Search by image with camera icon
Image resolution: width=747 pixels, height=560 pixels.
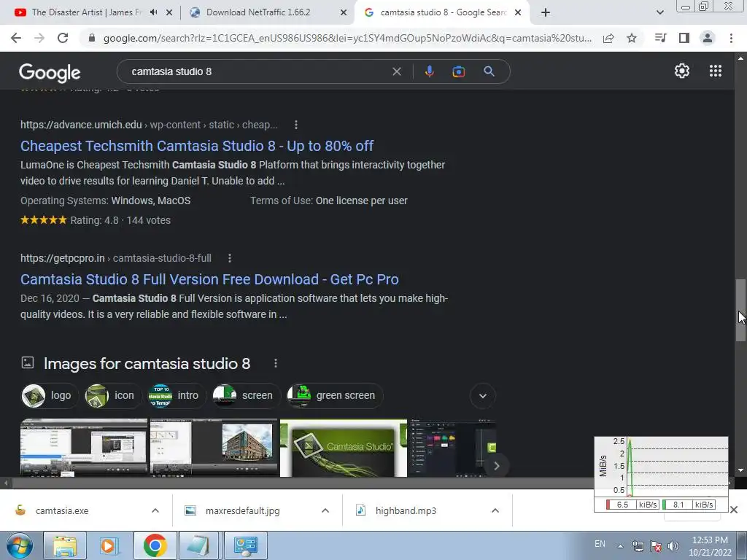(x=459, y=71)
